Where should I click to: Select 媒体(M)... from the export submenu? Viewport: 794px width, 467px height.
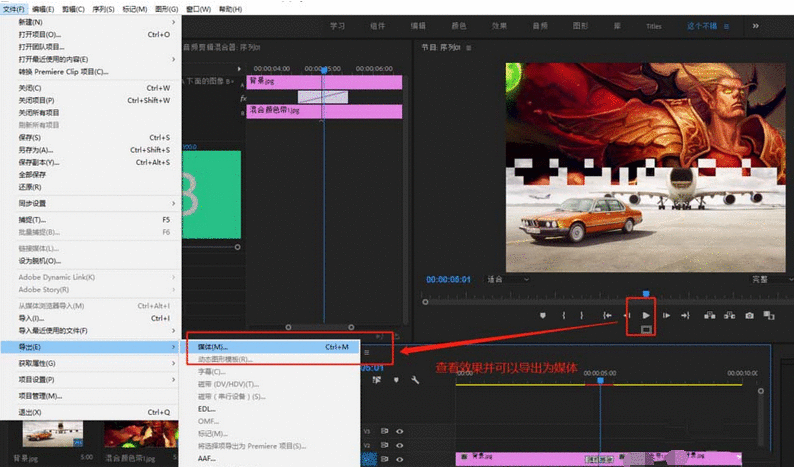coord(214,347)
